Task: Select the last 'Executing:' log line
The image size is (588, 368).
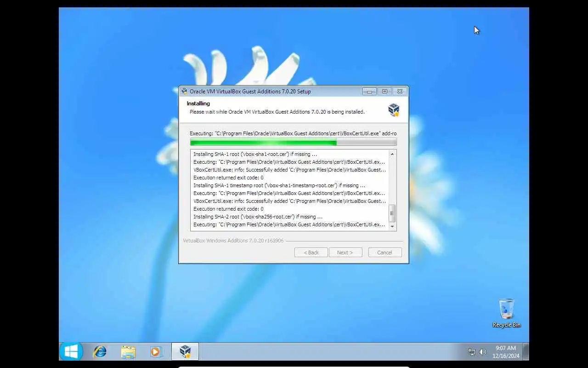Action: [x=289, y=224]
